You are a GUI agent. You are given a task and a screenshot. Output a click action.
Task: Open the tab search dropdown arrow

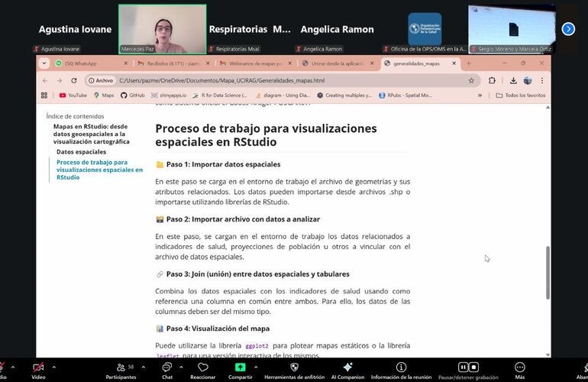click(44, 63)
